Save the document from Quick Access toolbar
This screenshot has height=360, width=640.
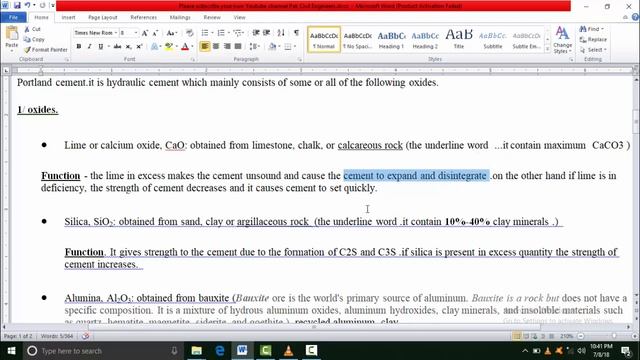click(x=17, y=5)
